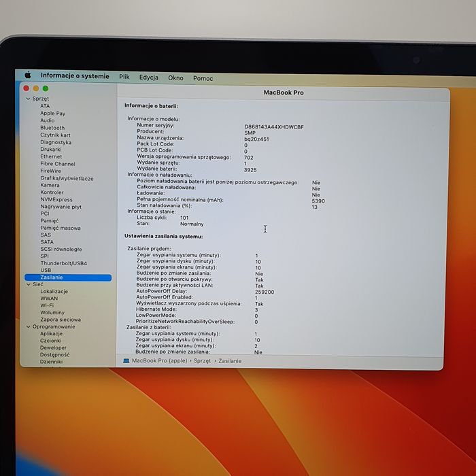
Task: Click the cycle count value 101
Action: click(x=184, y=218)
